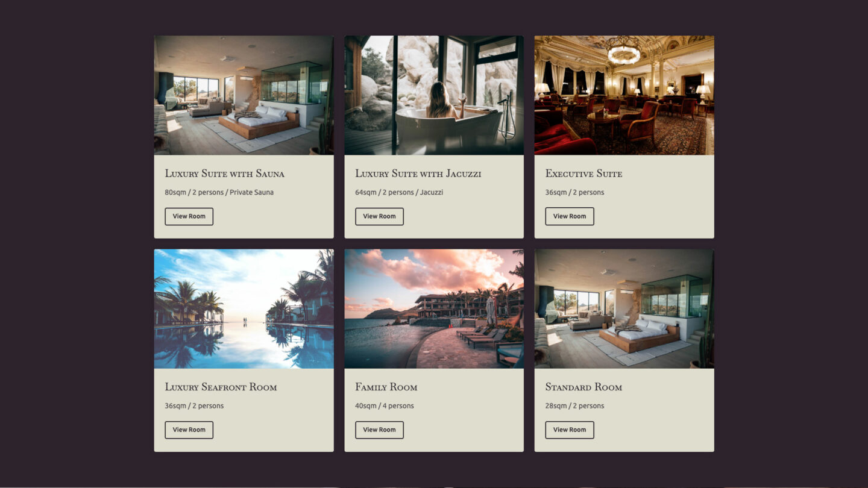The height and width of the screenshot is (488, 868).
Task: Open View Room for the Standard Room
Action: (570, 430)
